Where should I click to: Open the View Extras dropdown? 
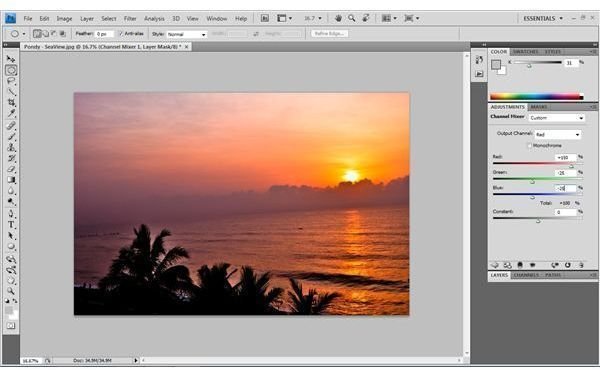pos(284,18)
